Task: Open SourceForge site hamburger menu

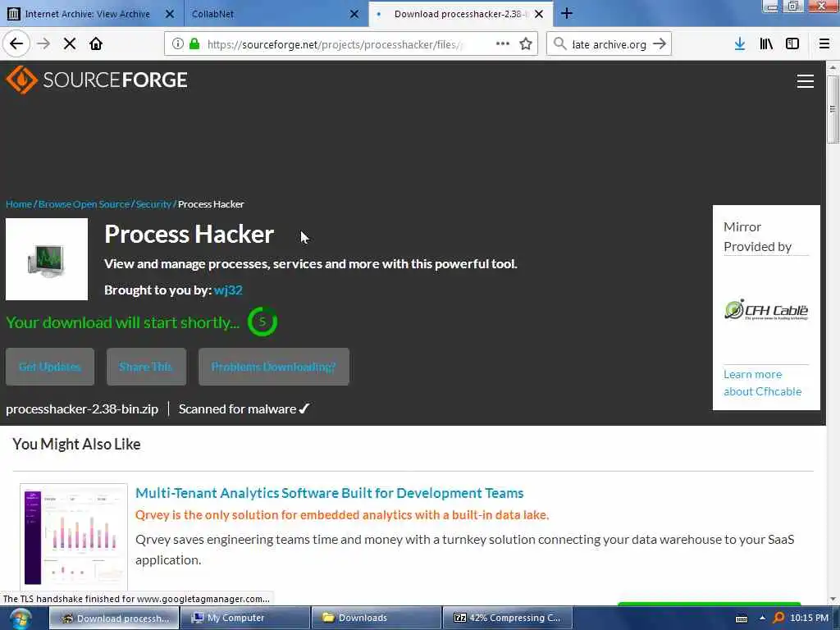Action: (x=806, y=81)
